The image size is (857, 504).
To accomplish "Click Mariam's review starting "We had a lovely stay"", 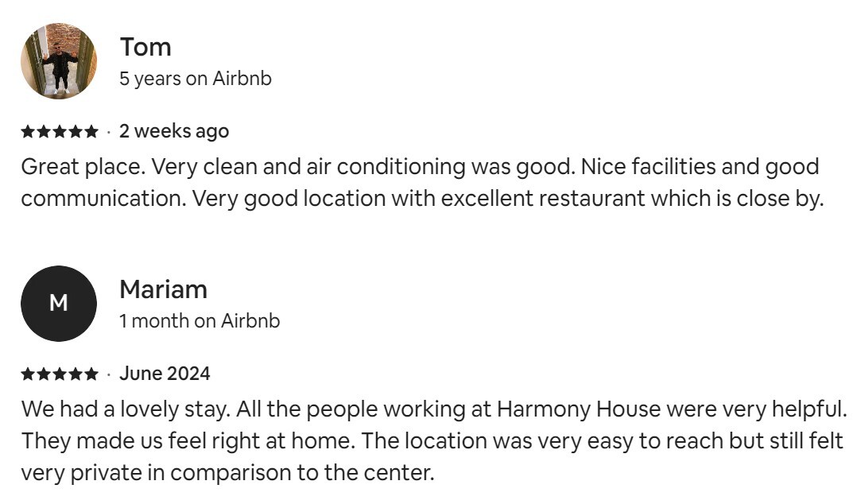I will coord(429,441).
